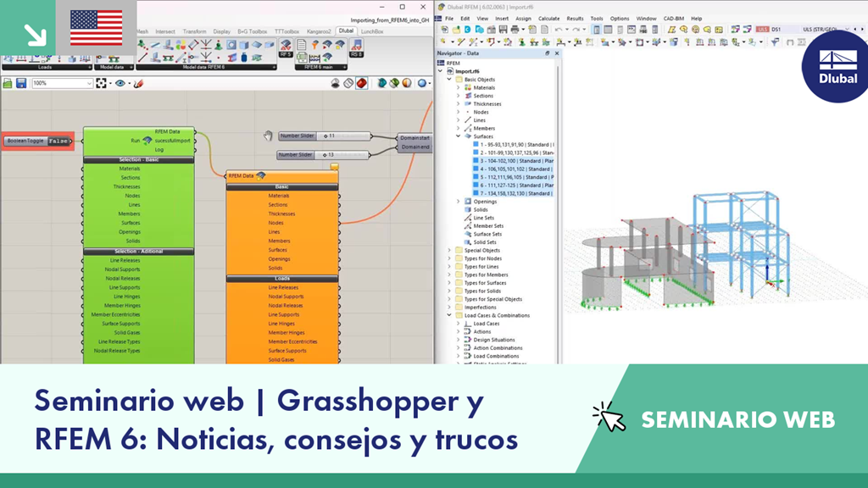
Task: Click the eye Named Views icon
Action: point(120,83)
